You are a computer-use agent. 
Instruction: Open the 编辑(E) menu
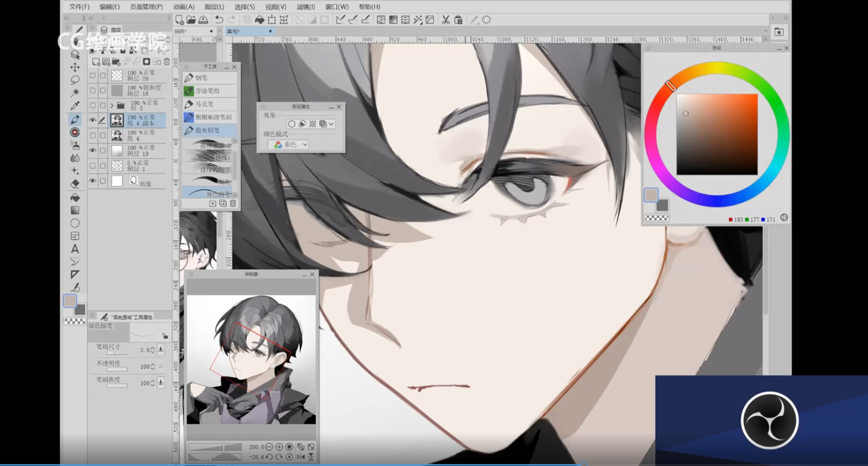[110, 7]
